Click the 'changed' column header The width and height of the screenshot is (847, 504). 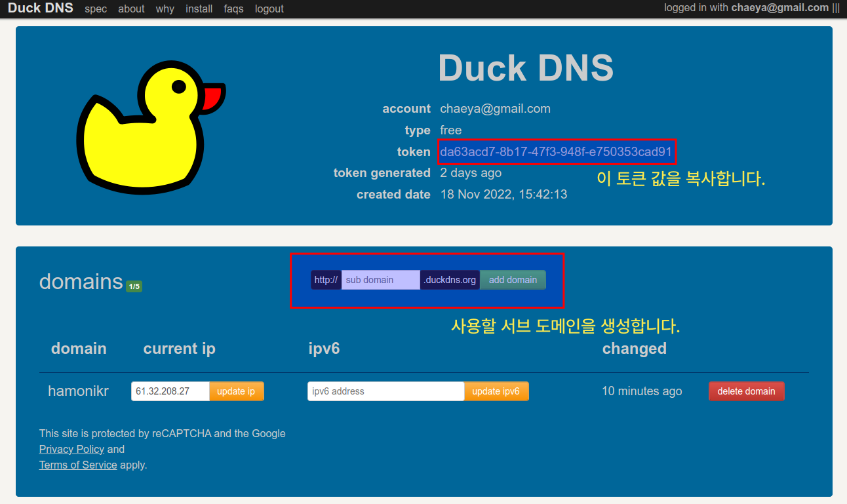pos(635,349)
